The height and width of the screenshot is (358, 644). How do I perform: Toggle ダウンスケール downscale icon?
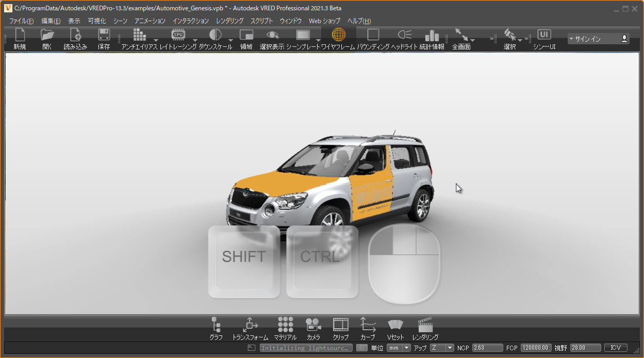[216, 35]
